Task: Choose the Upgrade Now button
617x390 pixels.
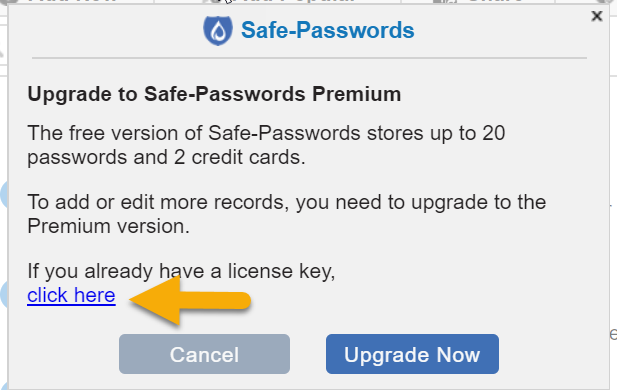Action: coord(412,354)
